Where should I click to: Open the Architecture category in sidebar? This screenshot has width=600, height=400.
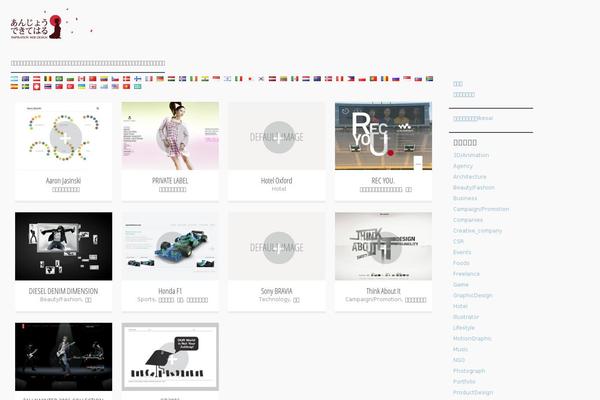(470, 176)
